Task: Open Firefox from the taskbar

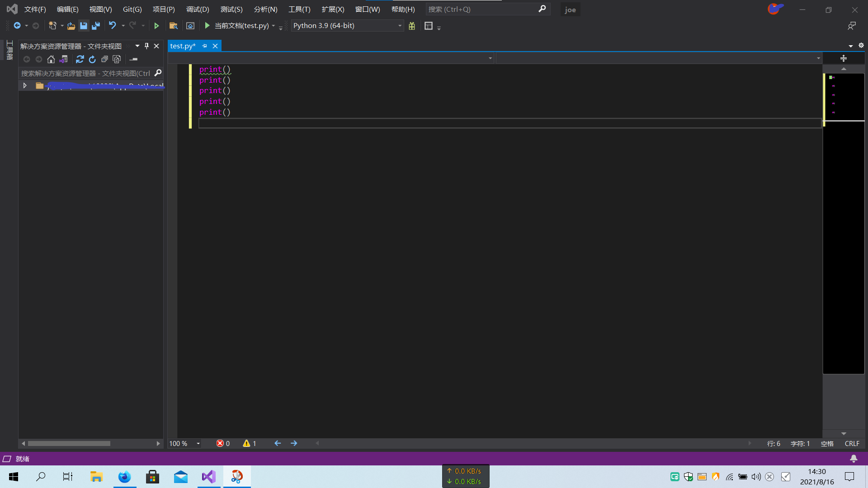Action: [124, 477]
